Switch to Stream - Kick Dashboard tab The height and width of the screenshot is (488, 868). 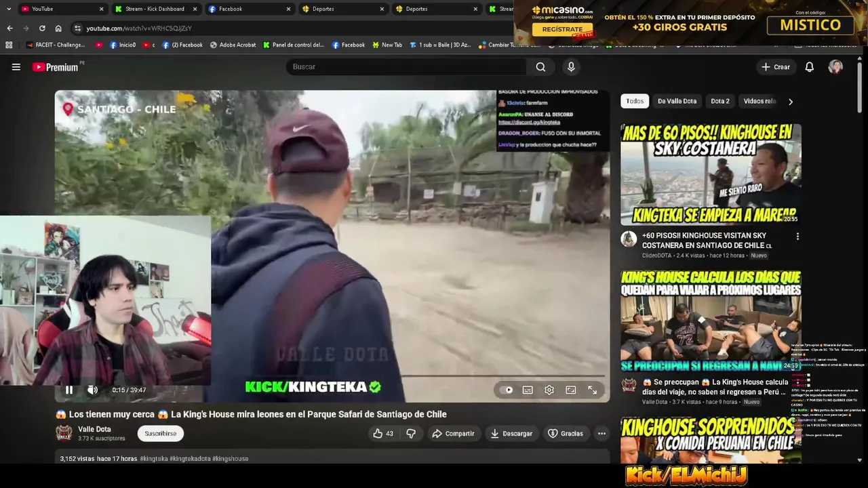(155, 9)
